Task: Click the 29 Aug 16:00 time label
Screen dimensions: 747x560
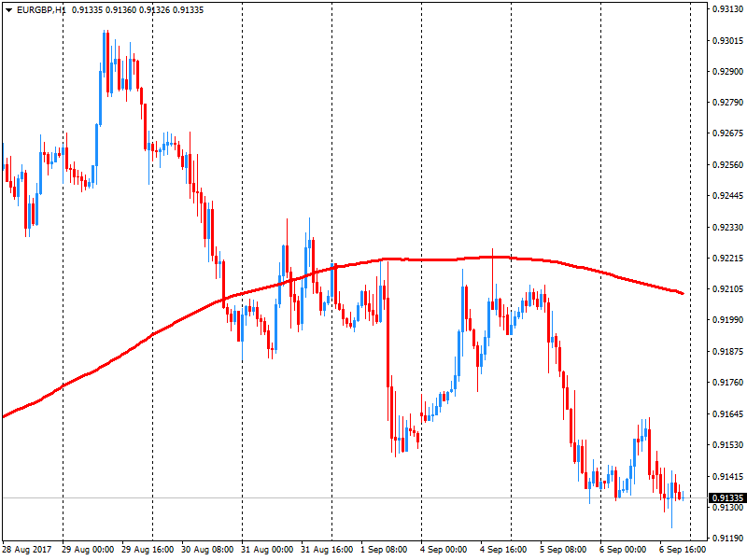Action: click(148, 550)
